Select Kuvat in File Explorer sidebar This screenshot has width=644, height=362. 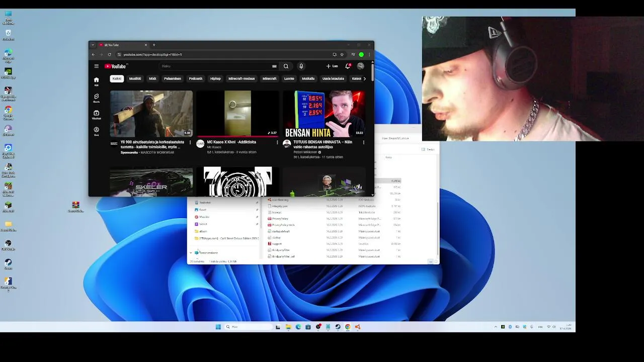[203, 210]
